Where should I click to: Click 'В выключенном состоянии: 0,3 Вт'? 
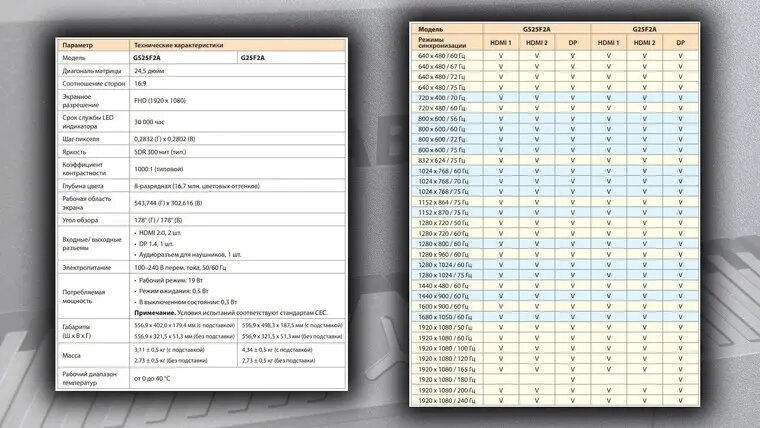coord(188,302)
